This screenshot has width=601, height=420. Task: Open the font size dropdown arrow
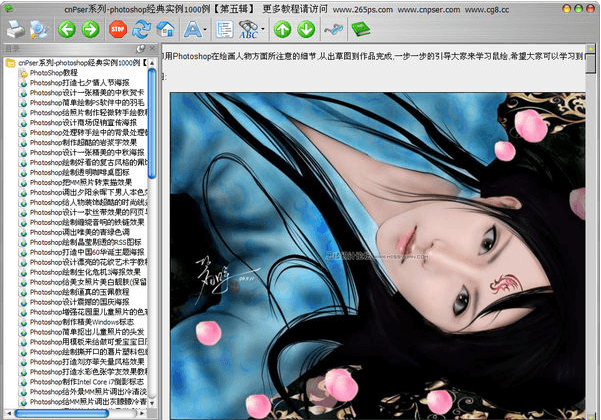205,30
